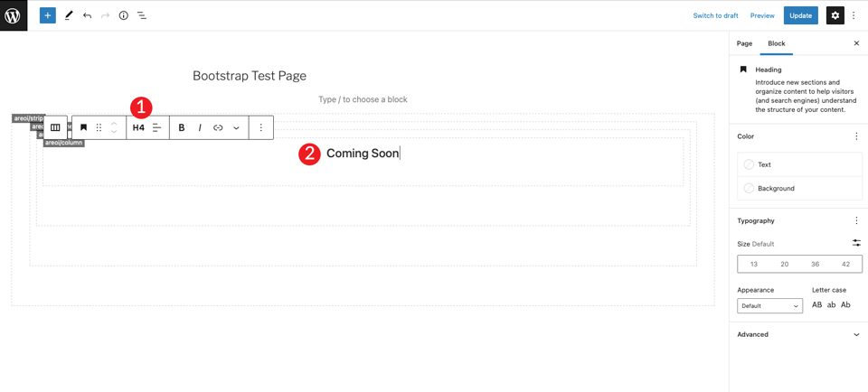Select the Tools pencil icon
Image resolution: width=868 pixels, height=392 pixels.
point(69,15)
